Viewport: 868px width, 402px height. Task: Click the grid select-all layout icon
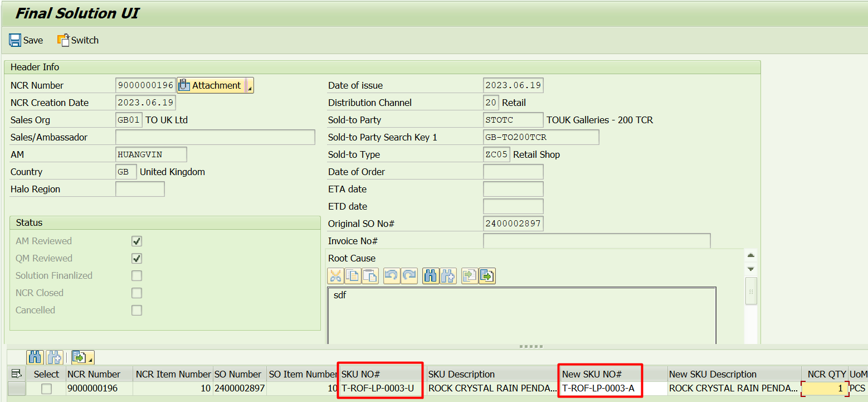pyautogui.click(x=16, y=374)
